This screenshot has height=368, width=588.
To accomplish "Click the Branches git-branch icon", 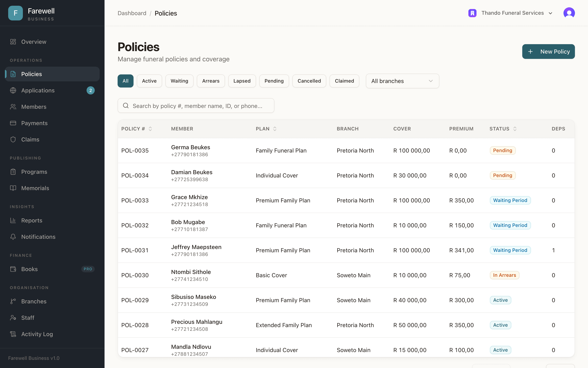I will (x=13, y=301).
